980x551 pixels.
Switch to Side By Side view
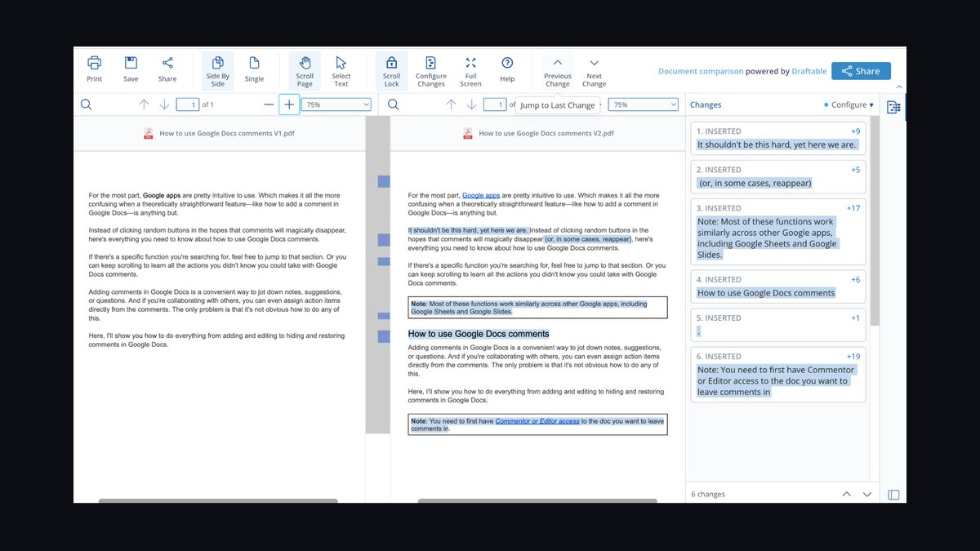pyautogui.click(x=218, y=71)
